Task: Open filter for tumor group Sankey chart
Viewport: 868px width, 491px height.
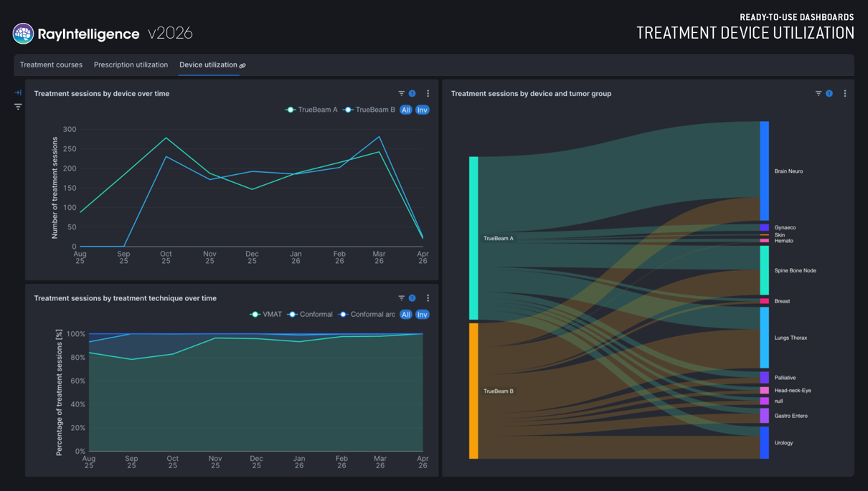Action: pos(819,94)
